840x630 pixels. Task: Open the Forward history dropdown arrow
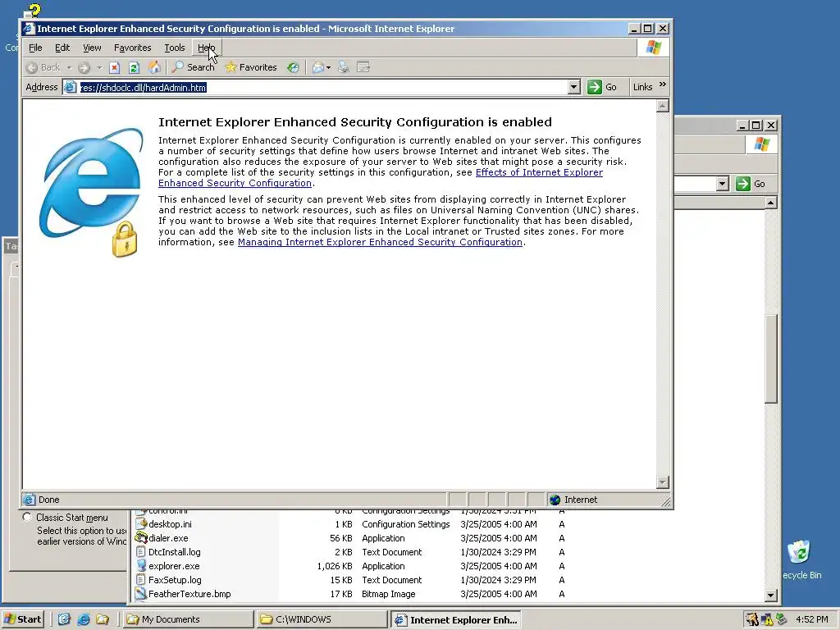click(99, 67)
